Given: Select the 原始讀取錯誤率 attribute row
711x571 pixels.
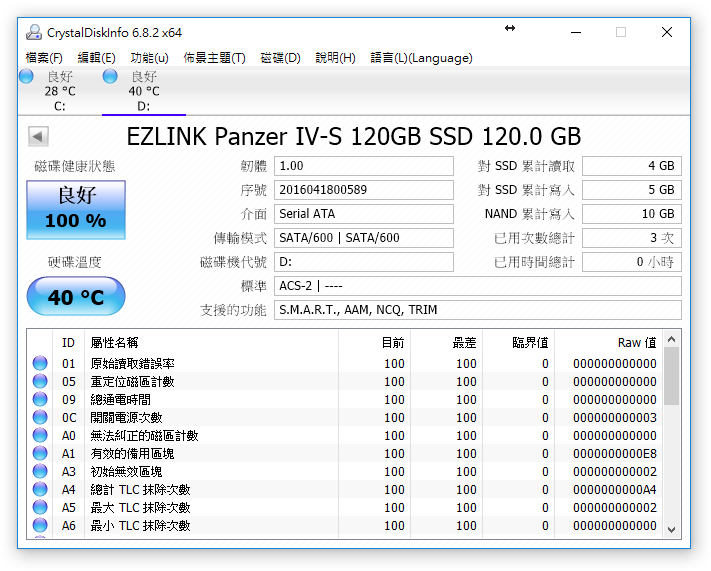Looking at the screenshot, I should point(345,363).
